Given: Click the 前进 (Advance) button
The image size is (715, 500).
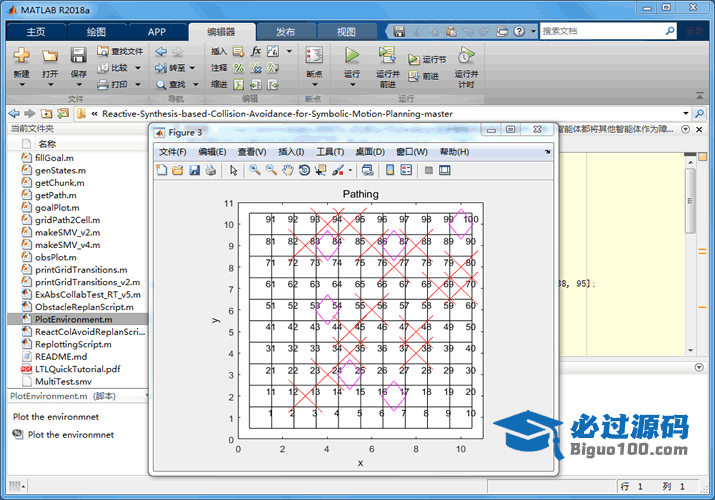Looking at the screenshot, I should coord(424,76).
